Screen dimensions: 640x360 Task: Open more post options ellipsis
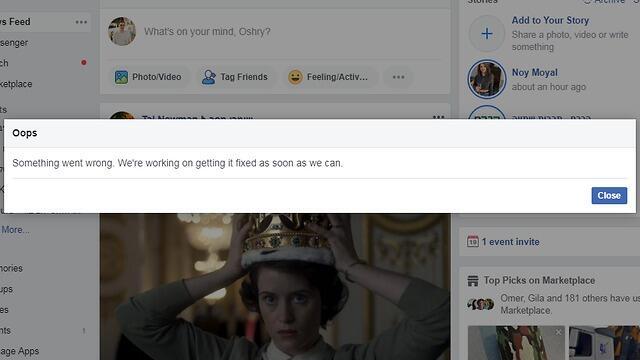pyautogui.click(x=398, y=77)
